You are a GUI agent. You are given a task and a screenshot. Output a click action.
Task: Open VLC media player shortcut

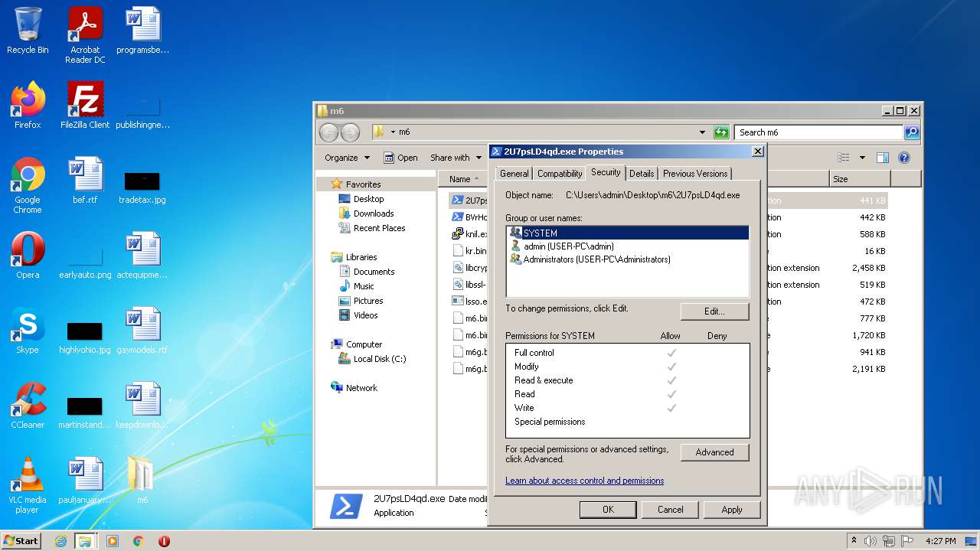[28, 484]
